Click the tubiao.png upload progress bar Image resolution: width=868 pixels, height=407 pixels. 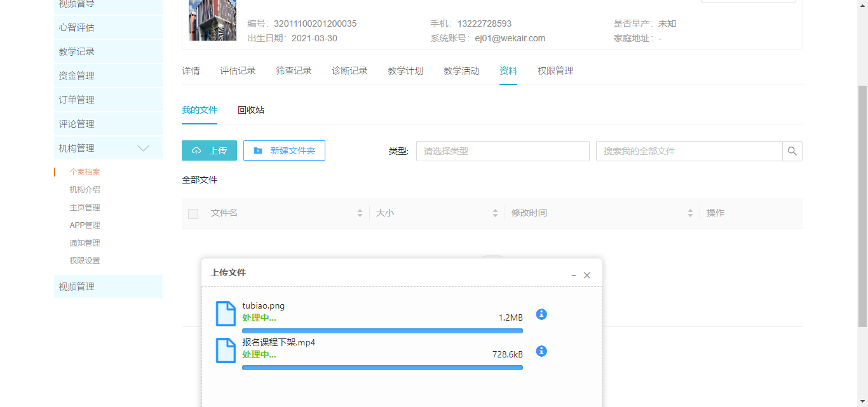[x=383, y=331]
